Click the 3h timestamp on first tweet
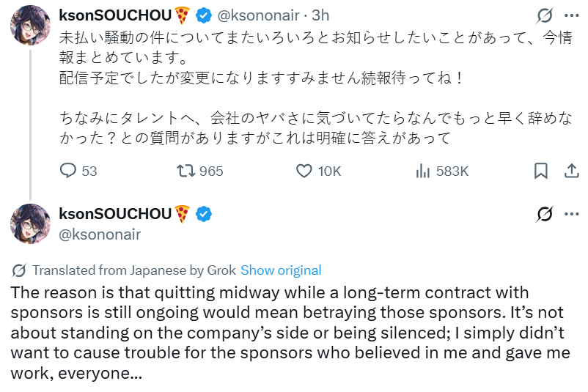Screen dimensions: 588x392 click(320, 15)
